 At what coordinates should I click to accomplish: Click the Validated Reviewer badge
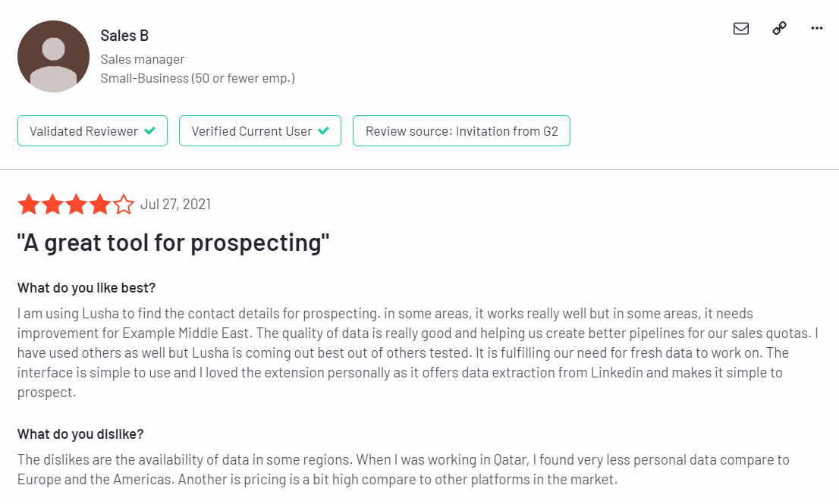[93, 131]
